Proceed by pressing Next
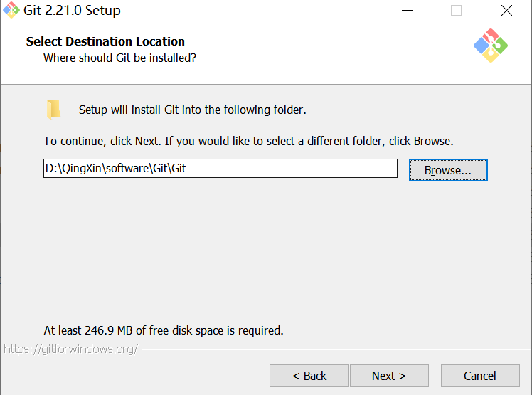 coord(388,376)
